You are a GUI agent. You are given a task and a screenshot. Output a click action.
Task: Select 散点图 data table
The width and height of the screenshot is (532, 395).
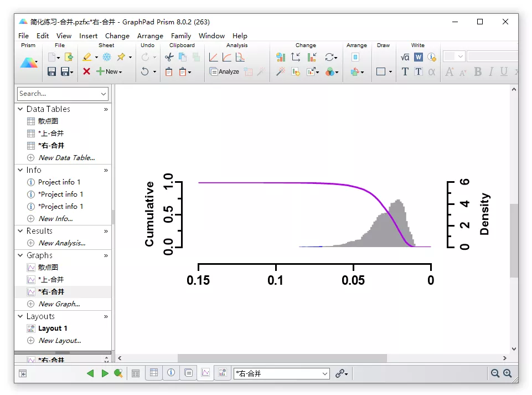[x=48, y=121]
